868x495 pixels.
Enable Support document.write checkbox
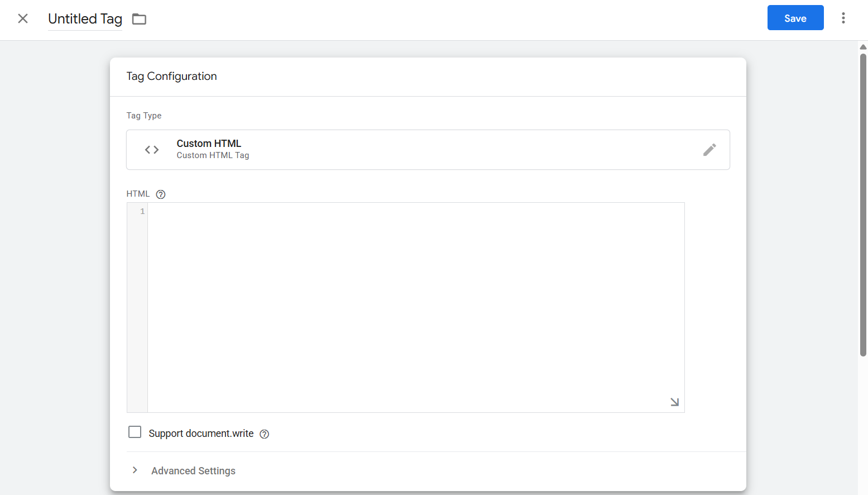click(135, 432)
